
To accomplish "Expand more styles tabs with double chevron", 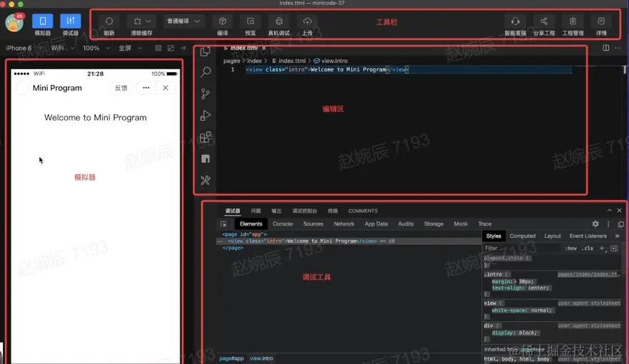I will click(x=618, y=236).
